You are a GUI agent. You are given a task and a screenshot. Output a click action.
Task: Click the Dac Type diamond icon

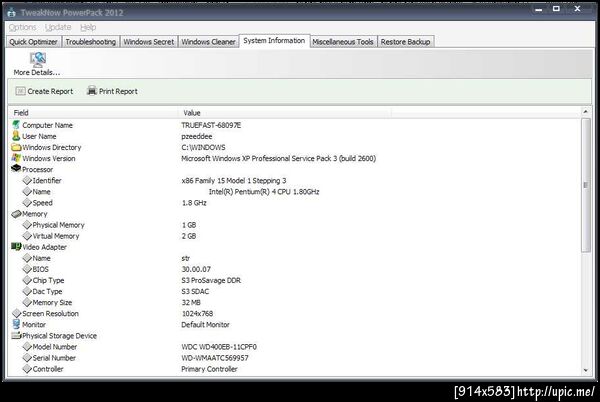click(27, 291)
